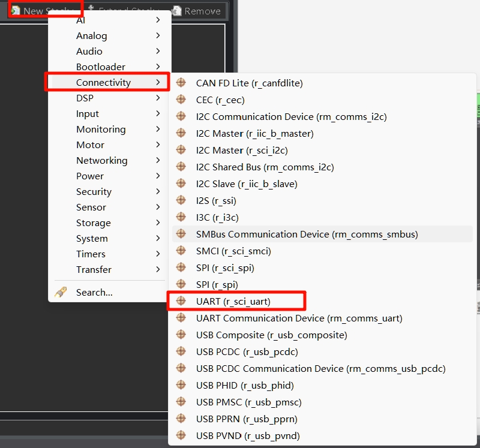480x448 pixels.
Task: Click the CAN FD Lite module icon
Action: (x=181, y=83)
